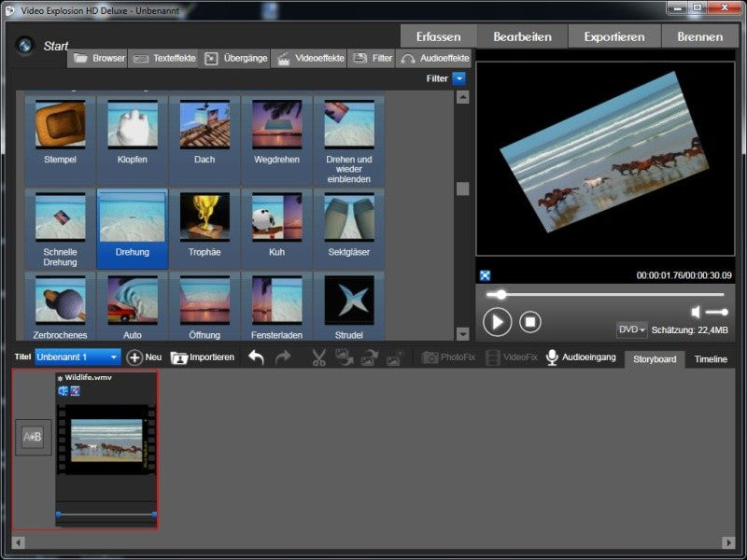Image resolution: width=747 pixels, height=560 pixels.
Task: Toggle the clip's audio speaker icon
Action: tap(63, 391)
